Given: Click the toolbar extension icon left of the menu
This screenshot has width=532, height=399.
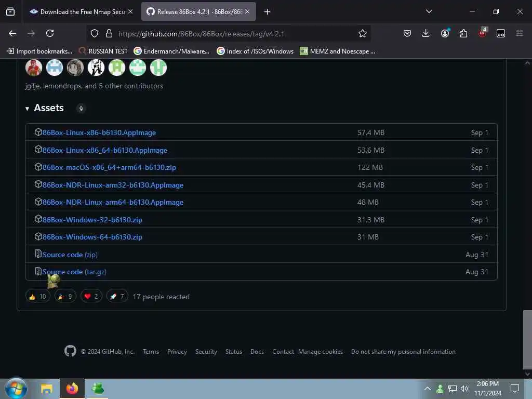Looking at the screenshot, I should 501,33.
